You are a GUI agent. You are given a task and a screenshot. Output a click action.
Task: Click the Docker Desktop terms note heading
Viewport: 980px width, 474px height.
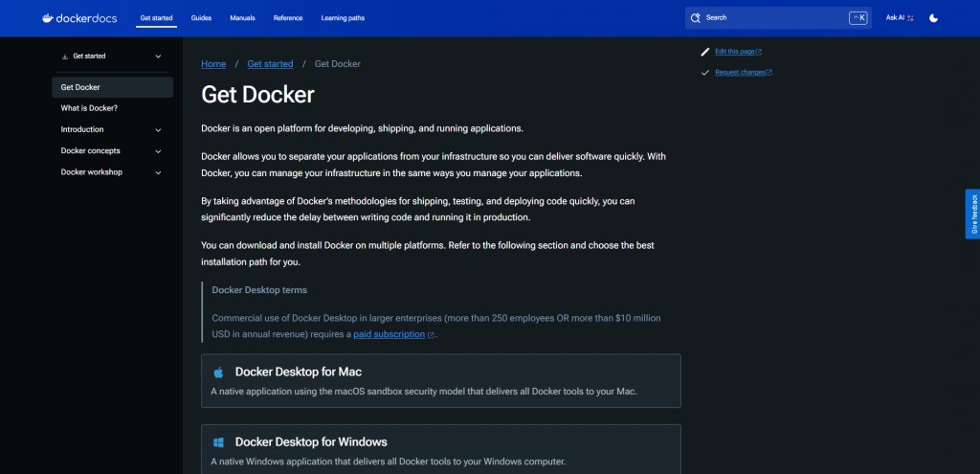(259, 290)
